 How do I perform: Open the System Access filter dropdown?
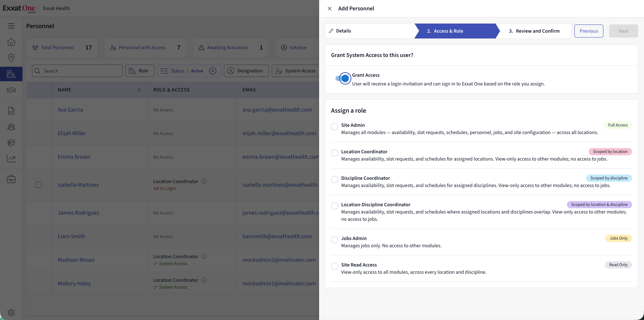click(296, 71)
